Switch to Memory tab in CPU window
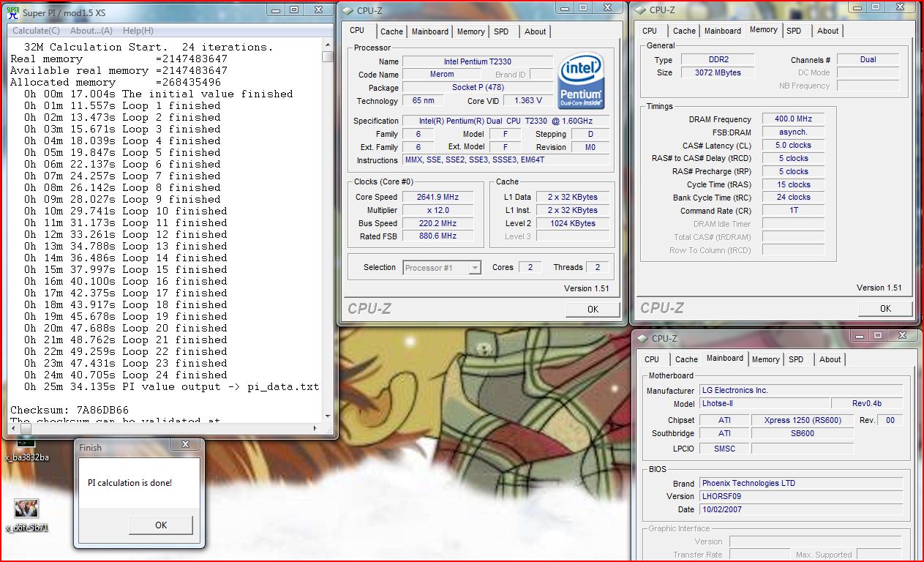Image resolution: width=924 pixels, height=562 pixels. coord(470,31)
